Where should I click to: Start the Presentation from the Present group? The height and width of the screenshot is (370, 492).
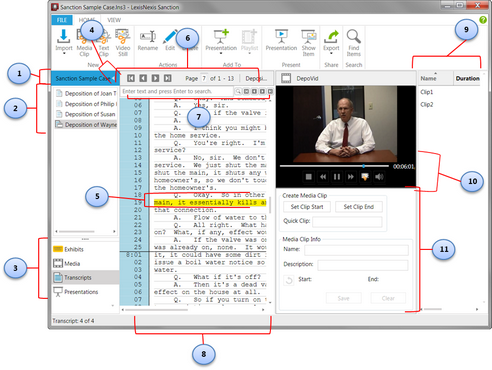pyautogui.click(x=281, y=36)
